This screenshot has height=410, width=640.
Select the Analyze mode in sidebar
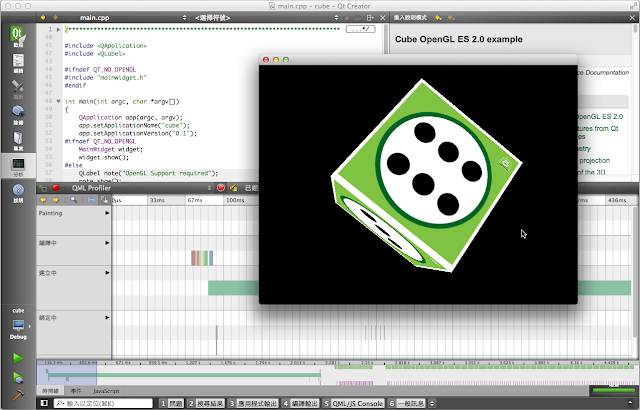click(x=18, y=166)
